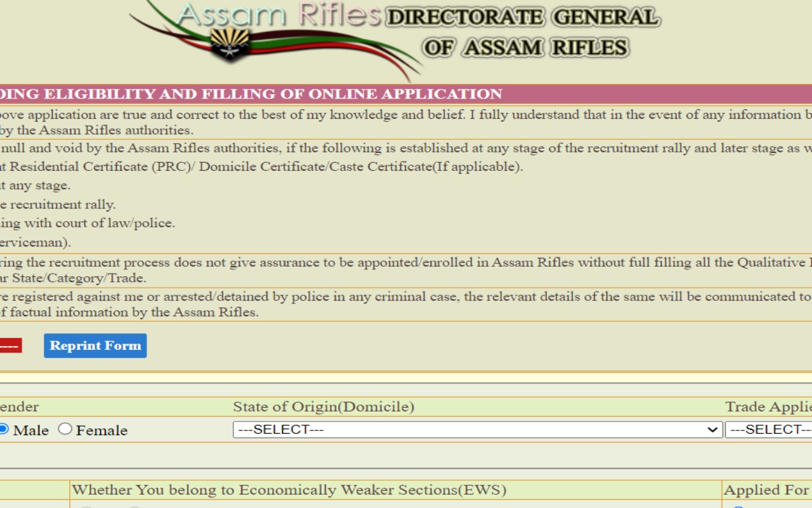Click the red button beside Reprint Form
Image resolution: width=812 pixels, height=508 pixels.
[x=10, y=345]
